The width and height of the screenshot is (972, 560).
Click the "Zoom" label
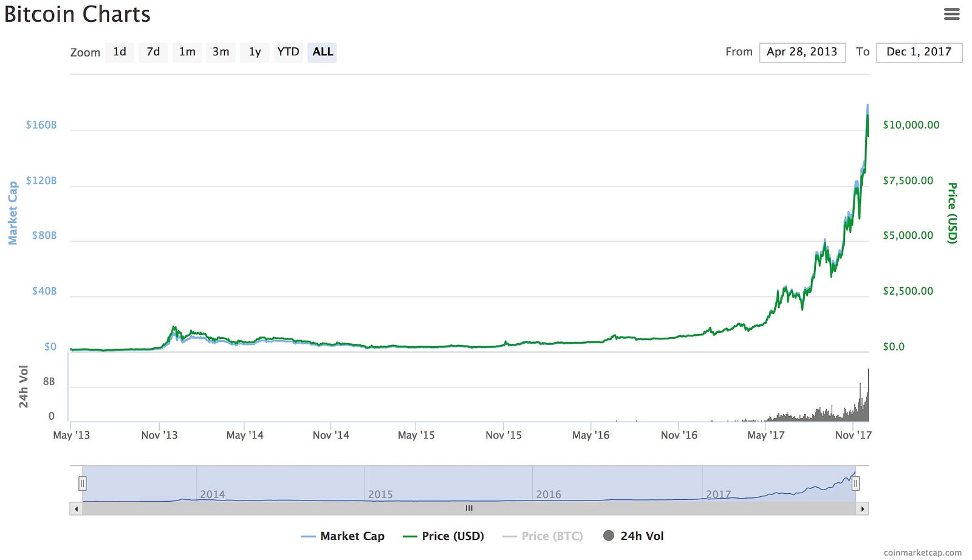(x=85, y=52)
